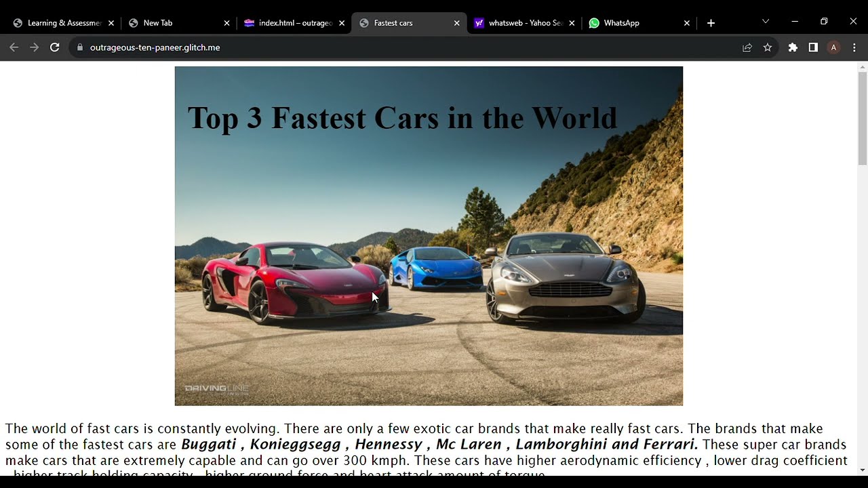Close the WhatsApp tab
This screenshot has height=488, width=868.
click(687, 23)
